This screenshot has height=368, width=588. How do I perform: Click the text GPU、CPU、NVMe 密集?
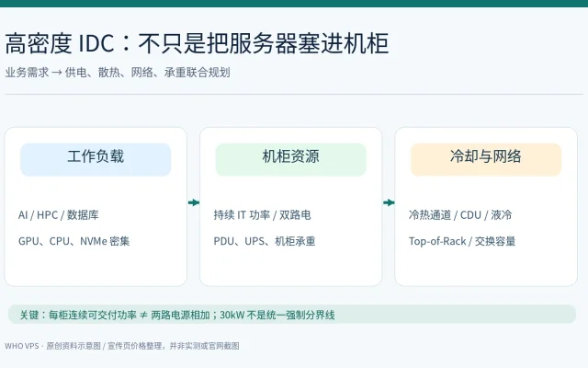click(73, 241)
